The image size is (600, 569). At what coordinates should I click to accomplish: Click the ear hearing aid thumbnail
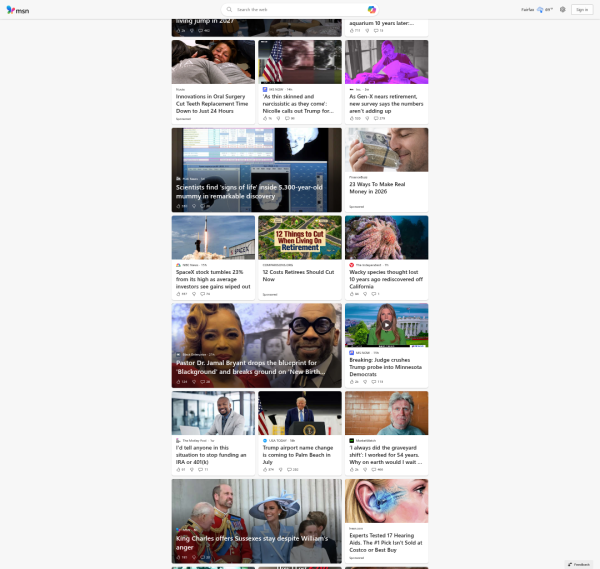point(386,501)
